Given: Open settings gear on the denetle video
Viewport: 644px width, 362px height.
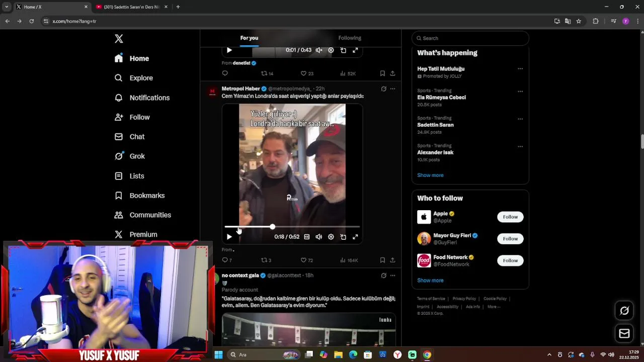Looking at the screenshot, I should point(331,50).
